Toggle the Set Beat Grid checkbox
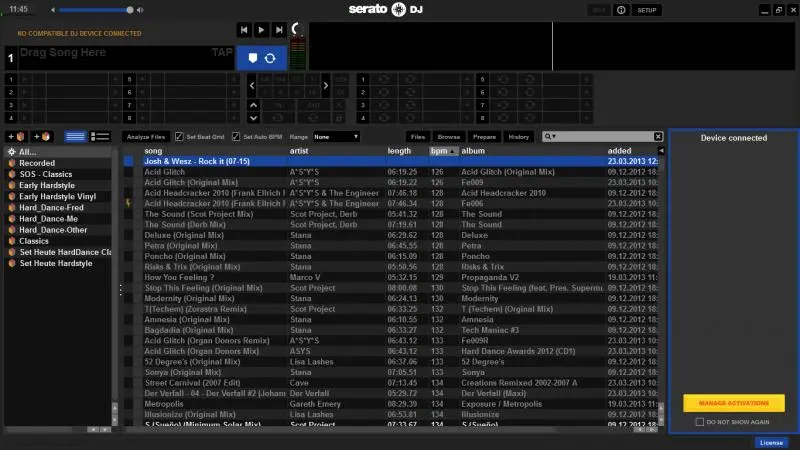This screenshot has height=450, width=800. (179, 136)
